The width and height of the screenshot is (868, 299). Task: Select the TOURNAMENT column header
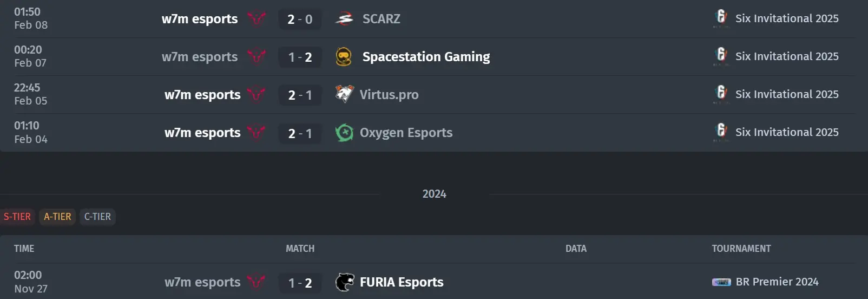click(x=741, y=249)
